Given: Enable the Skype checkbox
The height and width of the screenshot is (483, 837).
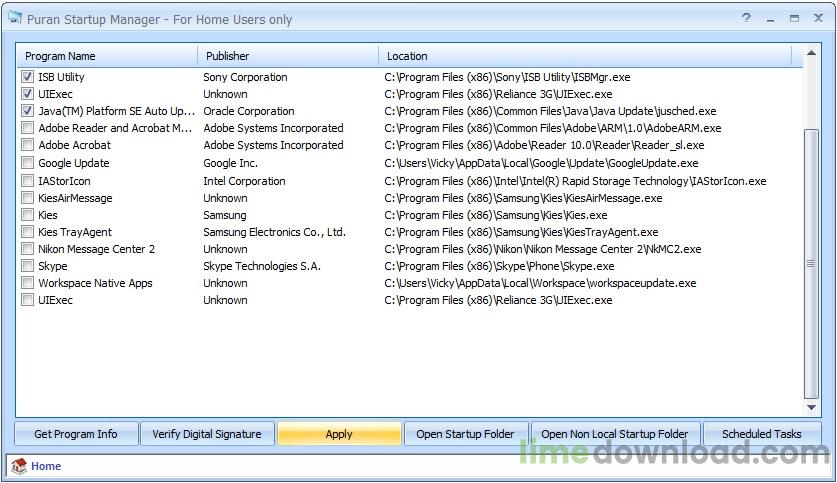Looking at the screenshot, I should click(27, 266).
